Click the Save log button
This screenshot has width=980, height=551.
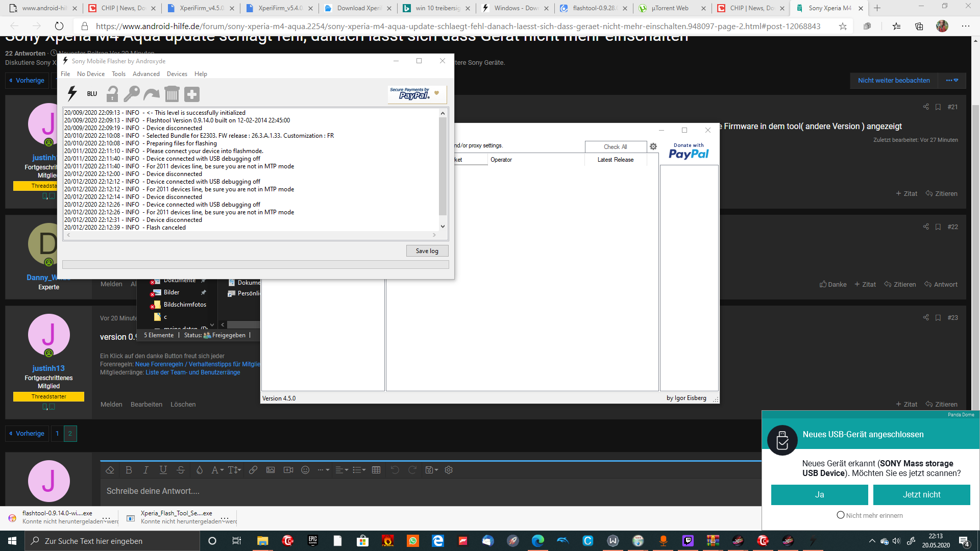[427, 251]
